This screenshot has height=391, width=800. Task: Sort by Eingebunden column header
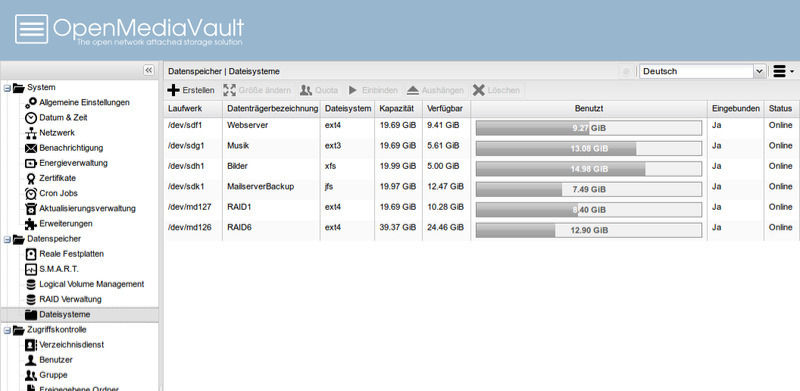tap(736, 109)
